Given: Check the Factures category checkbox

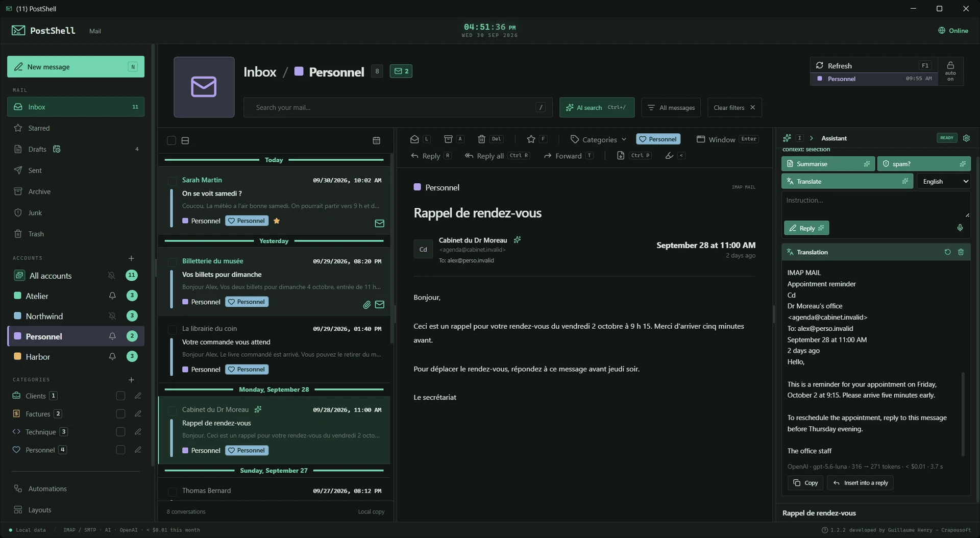Looking at the screenshot, I should [x=120, y=413].
